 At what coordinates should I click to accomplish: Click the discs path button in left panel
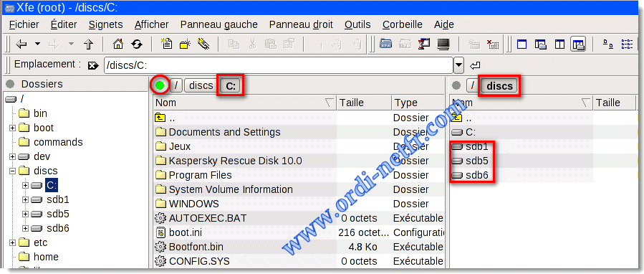click(201, 85)
